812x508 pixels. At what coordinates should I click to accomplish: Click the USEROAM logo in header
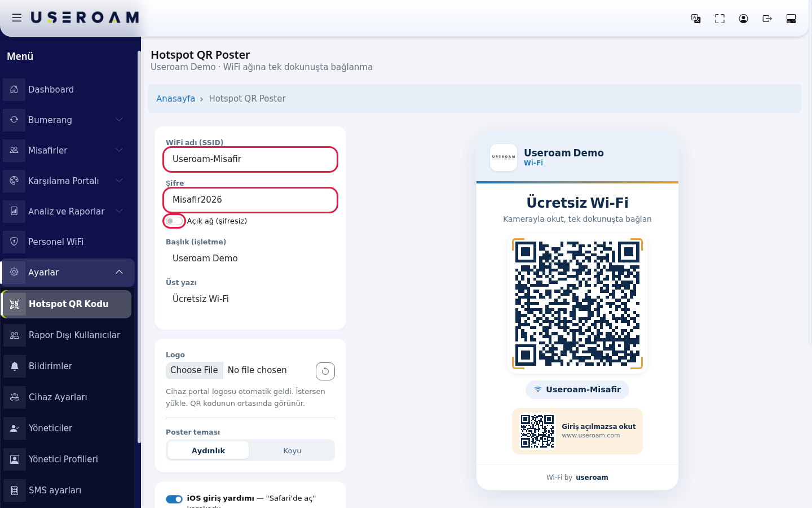(x=85, y=18)
